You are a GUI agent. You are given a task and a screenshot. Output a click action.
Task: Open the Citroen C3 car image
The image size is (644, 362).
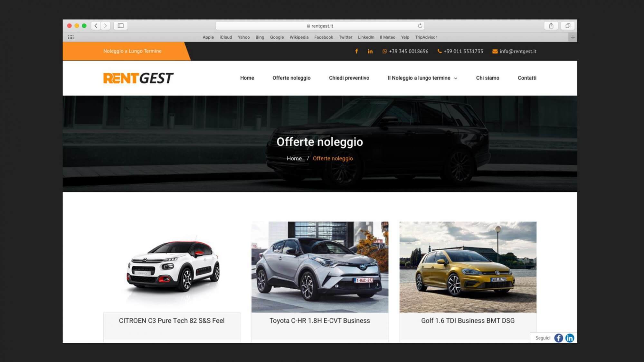[172, 267]
